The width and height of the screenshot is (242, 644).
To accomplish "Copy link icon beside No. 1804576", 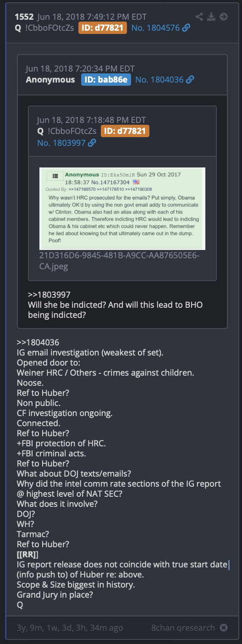I will point(186,28).
